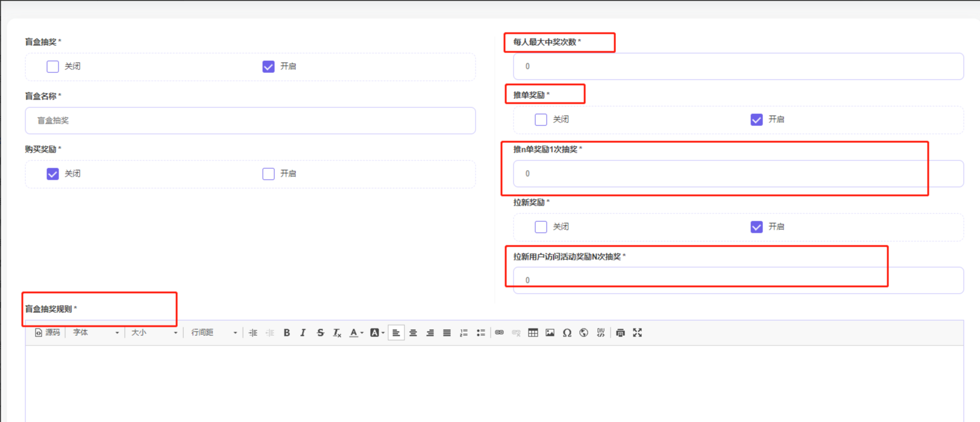The height and width of the screenshot is (422, 980).
Task: Uncheck 开启 under 盲盒抽奖
Action: (x=269, y=66)
